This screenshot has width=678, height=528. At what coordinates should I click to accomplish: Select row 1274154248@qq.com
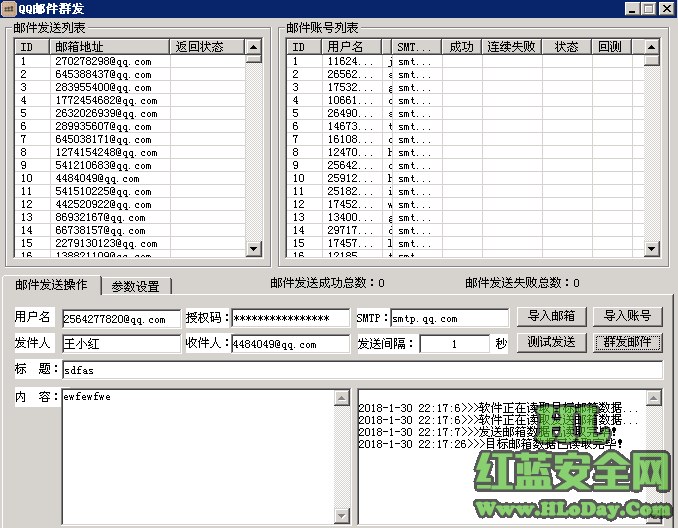[x=130, y=152]
